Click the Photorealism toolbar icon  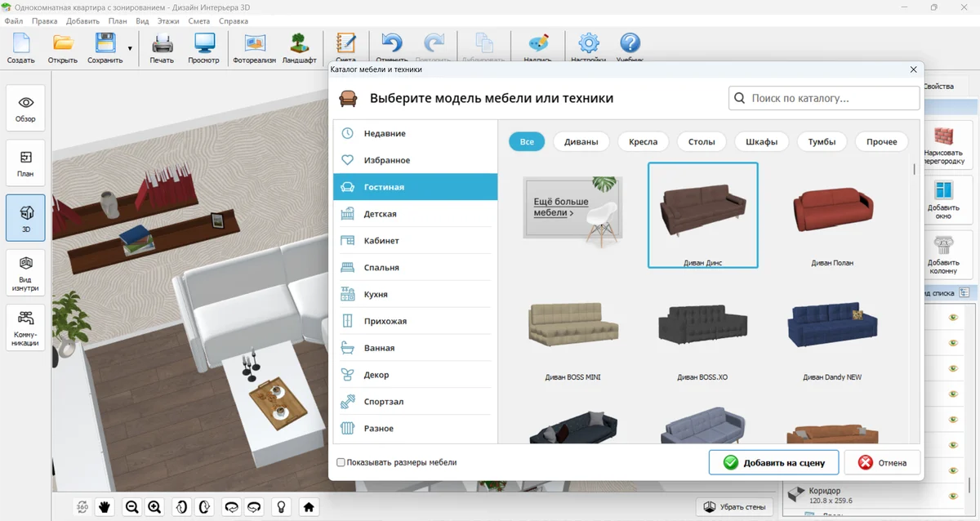click(254, 48)
